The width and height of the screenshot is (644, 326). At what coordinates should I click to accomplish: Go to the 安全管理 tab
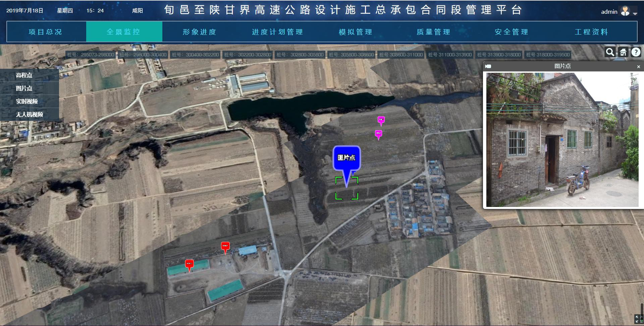tap(512, 32)
